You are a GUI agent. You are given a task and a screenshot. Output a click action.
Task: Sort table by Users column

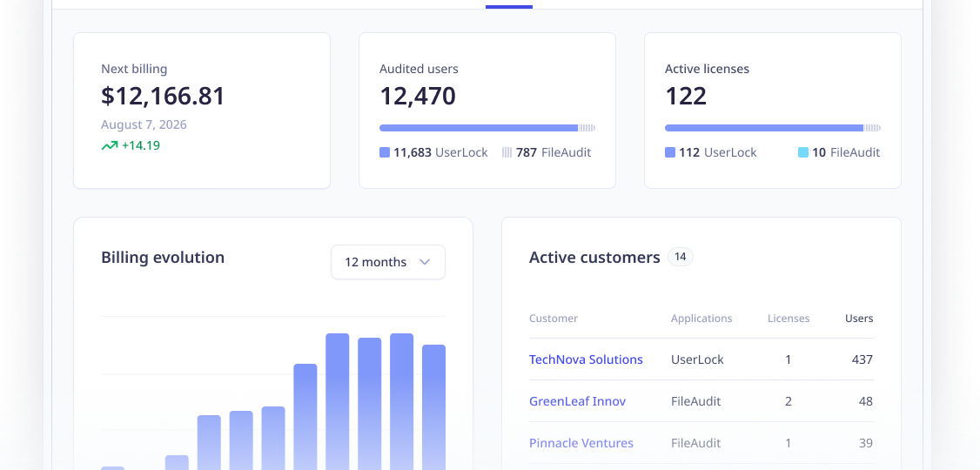point(859,319)
